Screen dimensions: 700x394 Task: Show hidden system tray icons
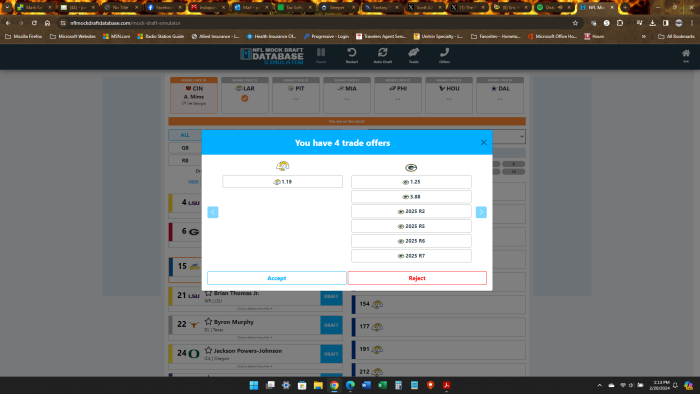600,385
